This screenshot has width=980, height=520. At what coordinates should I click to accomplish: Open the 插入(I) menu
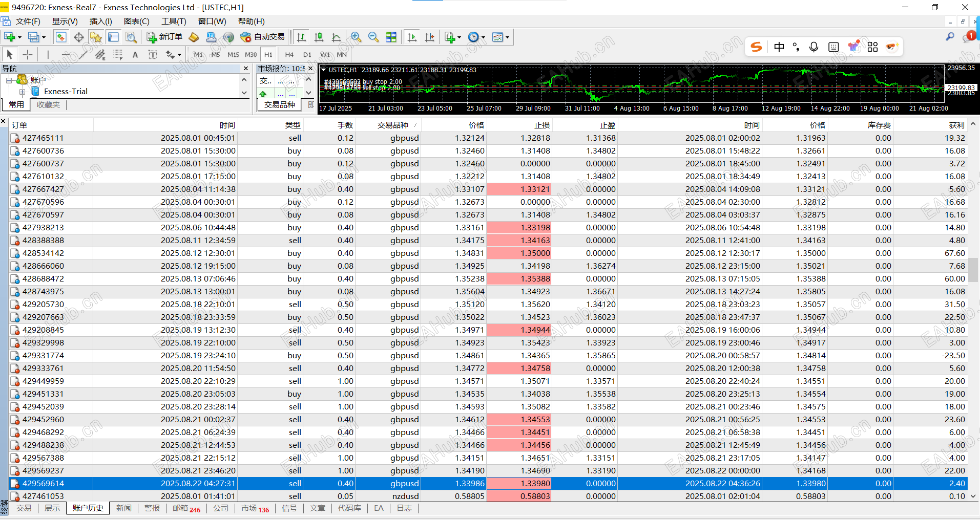(100, 21)
